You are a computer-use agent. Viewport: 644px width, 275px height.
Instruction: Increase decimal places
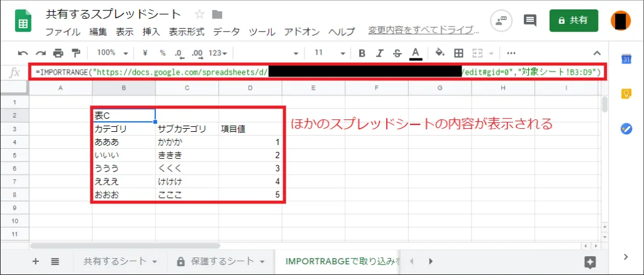[x=197, y=53]
